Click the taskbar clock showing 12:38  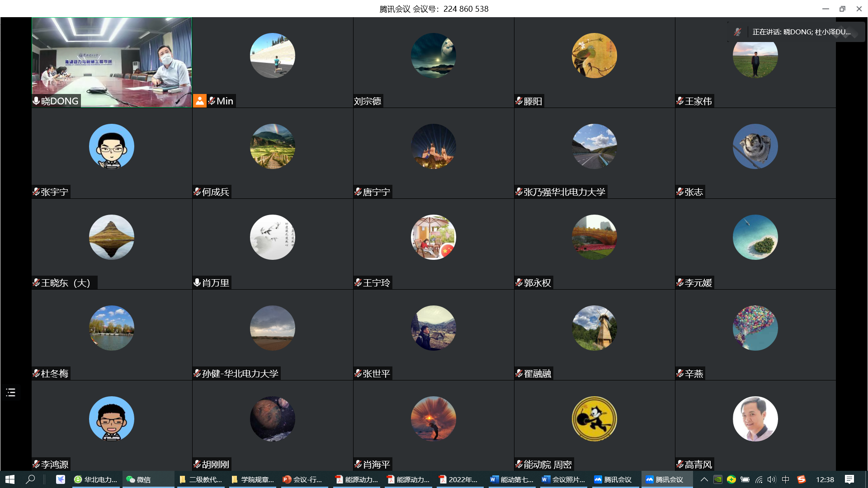coord(825,479)
